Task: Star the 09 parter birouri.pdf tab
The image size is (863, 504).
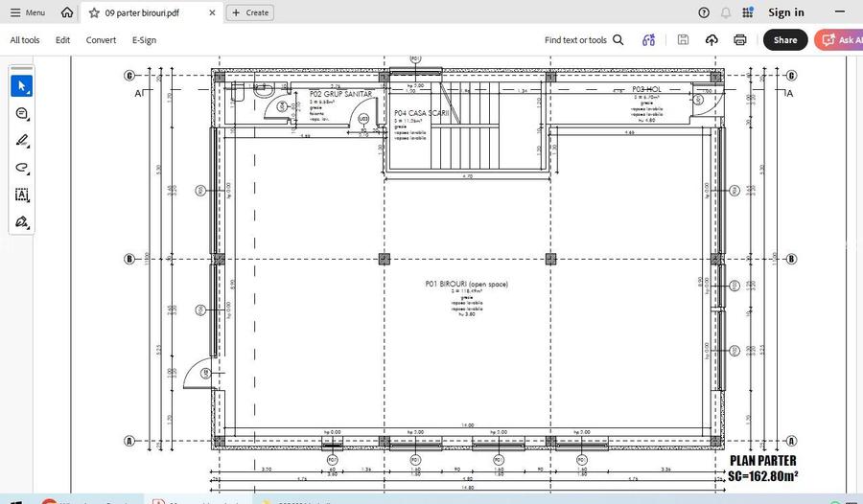Action: [94, 12]
